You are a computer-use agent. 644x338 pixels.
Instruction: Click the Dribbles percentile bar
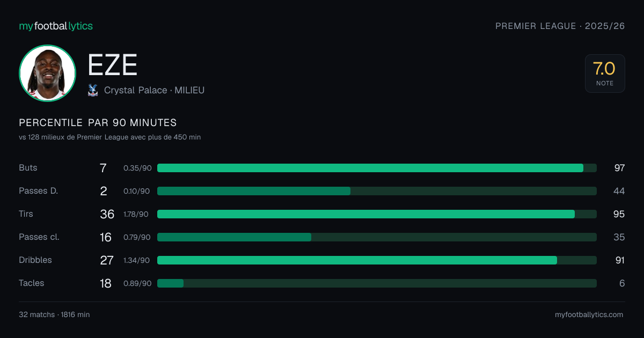(x=377, y=260)
